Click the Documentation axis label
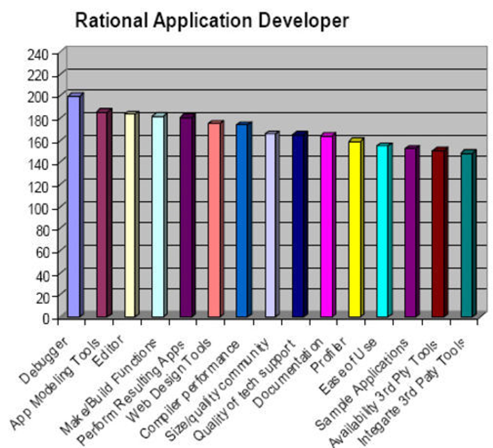 click(288, 374)
